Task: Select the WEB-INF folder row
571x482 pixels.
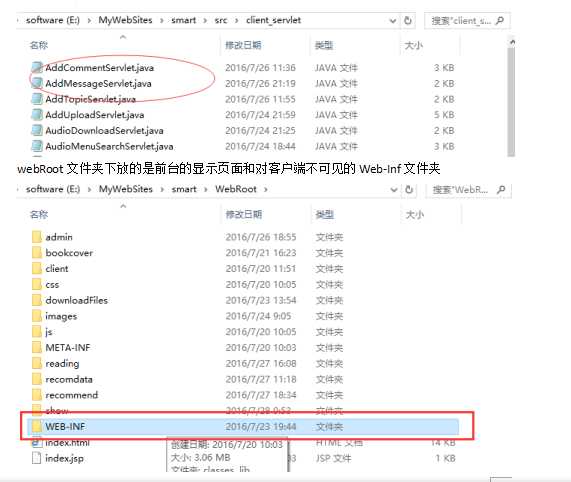Action: coord(243,426)
